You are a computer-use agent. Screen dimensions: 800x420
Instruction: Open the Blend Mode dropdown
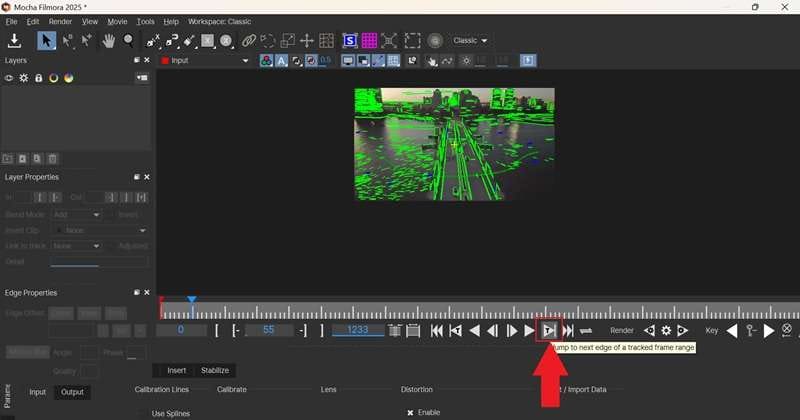pos(76,215)
